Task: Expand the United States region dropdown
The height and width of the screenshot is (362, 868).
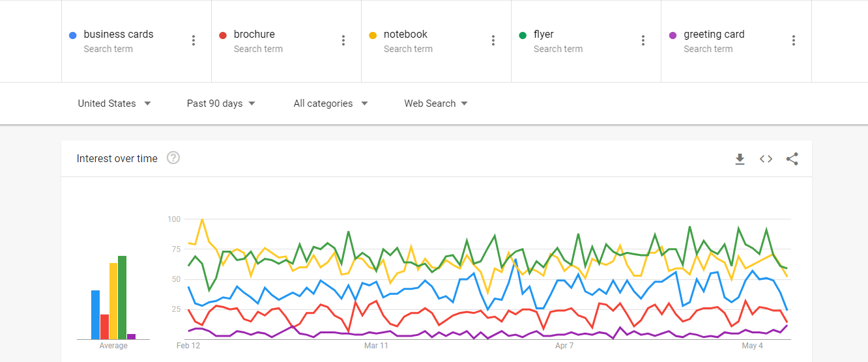Action: click(114, 104)
